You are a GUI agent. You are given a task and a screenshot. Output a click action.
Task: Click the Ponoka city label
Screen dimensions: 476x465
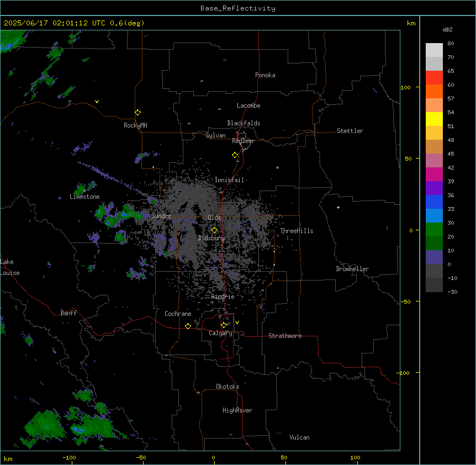click(x=265, y=75)
